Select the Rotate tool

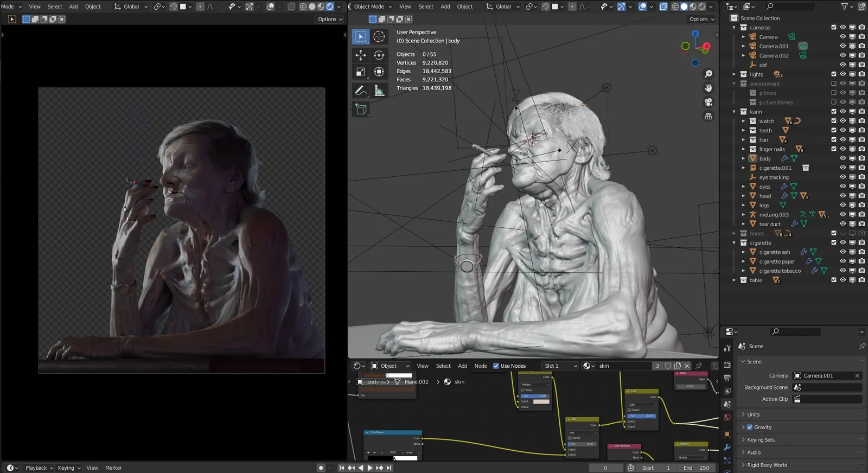click(x=379, y=55)
